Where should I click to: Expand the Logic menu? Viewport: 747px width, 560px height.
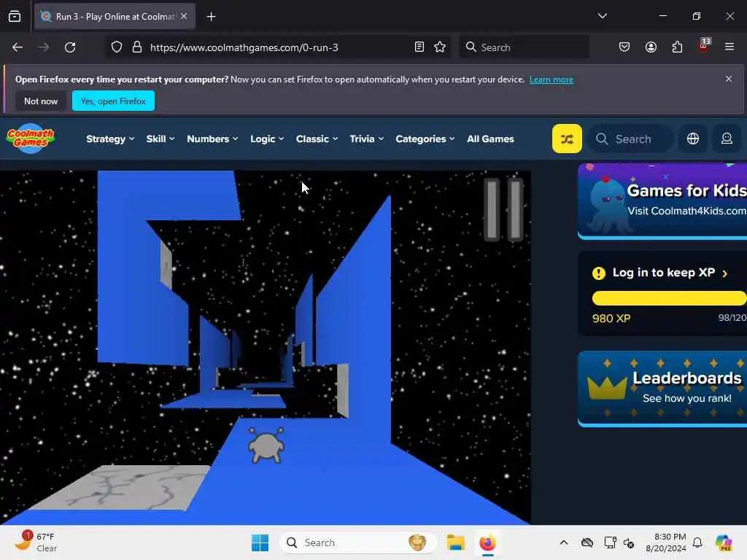pyautogui.click(x=267, y=139)
